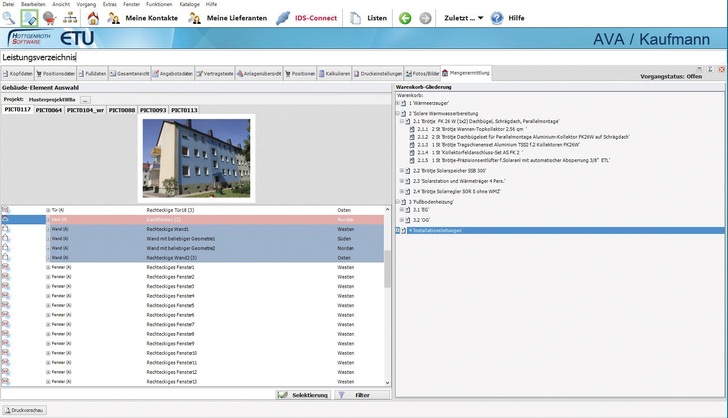Expand '1 Wärmeerzeuger' tree node
Image resolution: width=728 pixels, height=418 pixels.
(398, 103)
